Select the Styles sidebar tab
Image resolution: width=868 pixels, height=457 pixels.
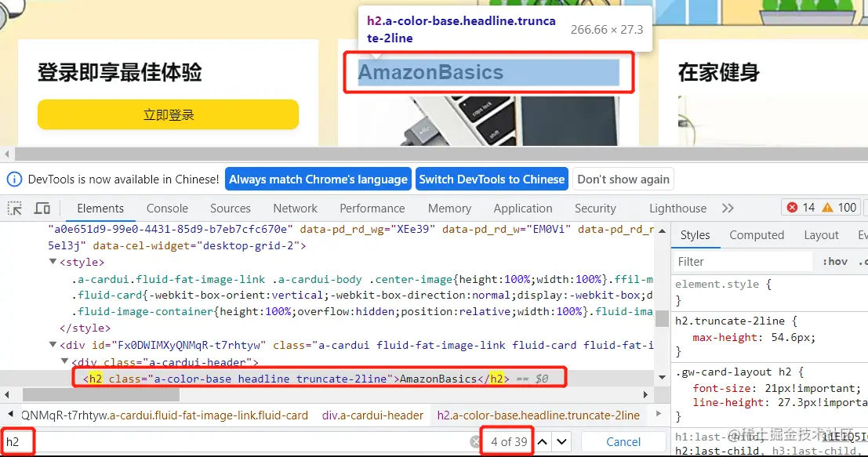tap(695, 235)
